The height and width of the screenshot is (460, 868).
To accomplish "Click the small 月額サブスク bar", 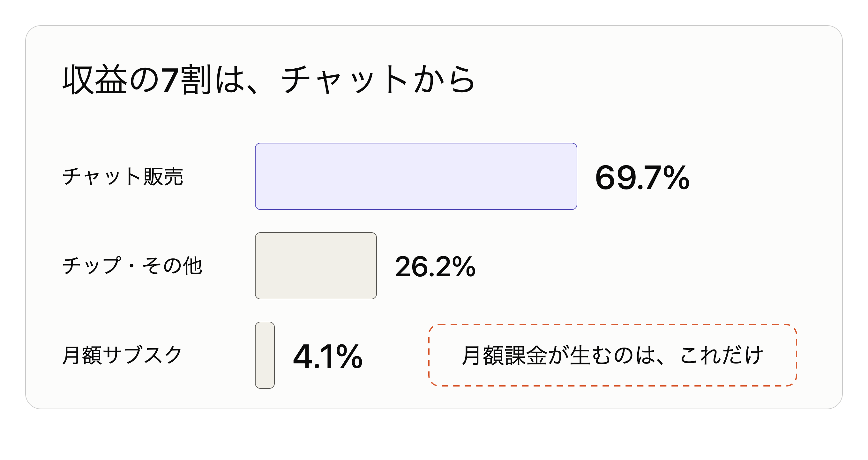I will (265, 355).
